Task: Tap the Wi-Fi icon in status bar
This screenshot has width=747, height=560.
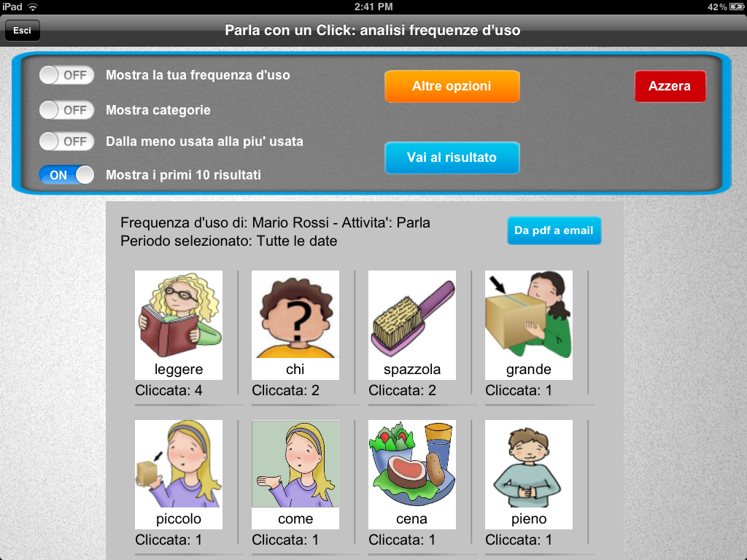Action: coord(33,7)
